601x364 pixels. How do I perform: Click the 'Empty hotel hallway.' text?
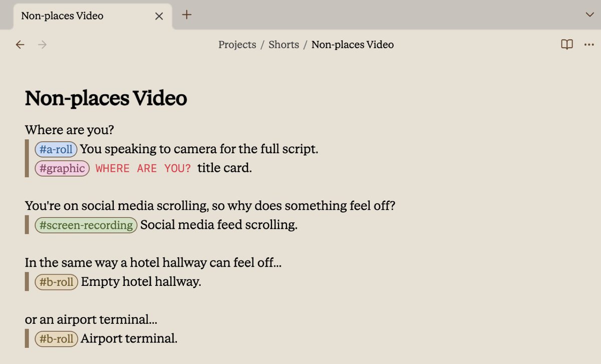pos(141,282)
